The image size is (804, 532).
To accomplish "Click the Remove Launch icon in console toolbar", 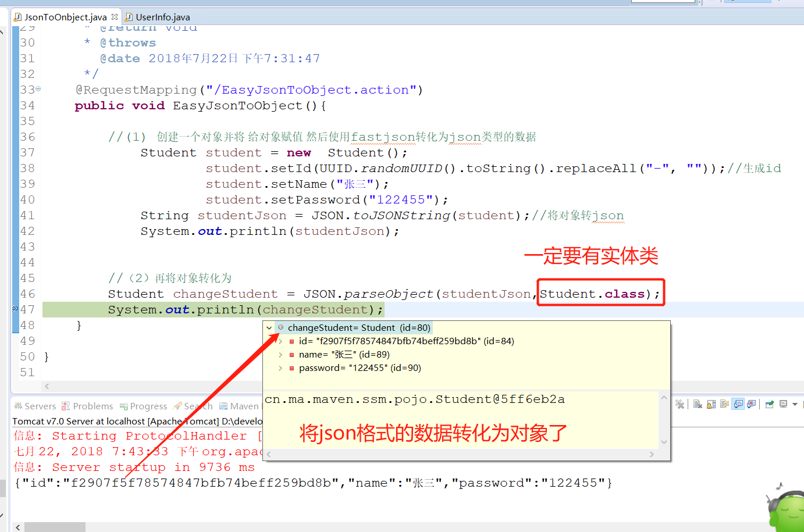I will (680, 404).
